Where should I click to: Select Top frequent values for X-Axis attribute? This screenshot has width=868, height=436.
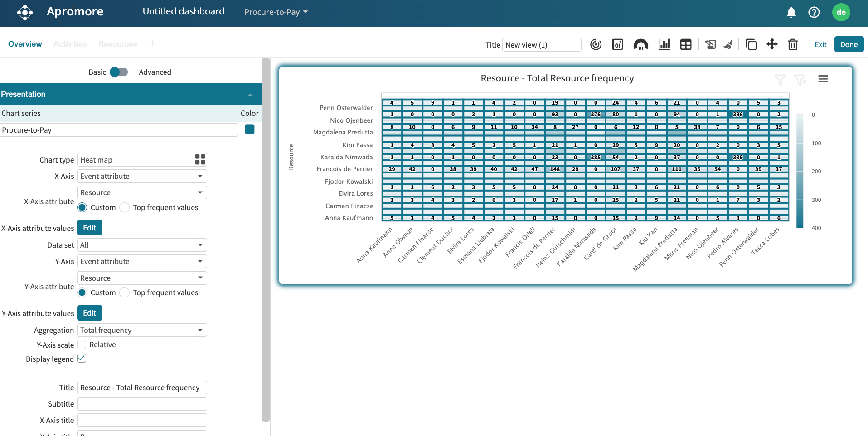tap(125, 207)
